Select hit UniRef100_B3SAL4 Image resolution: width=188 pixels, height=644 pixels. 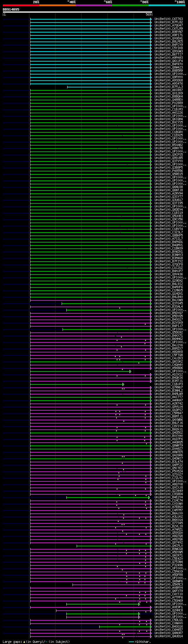pyautogui.click(x=169, y=307)
